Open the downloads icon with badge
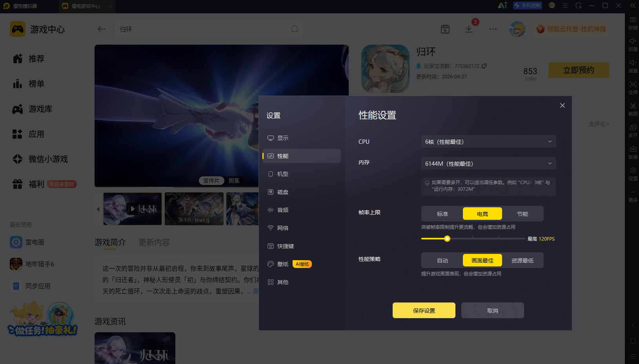Viewport: 639px width, 364px height. coord(469,29)
